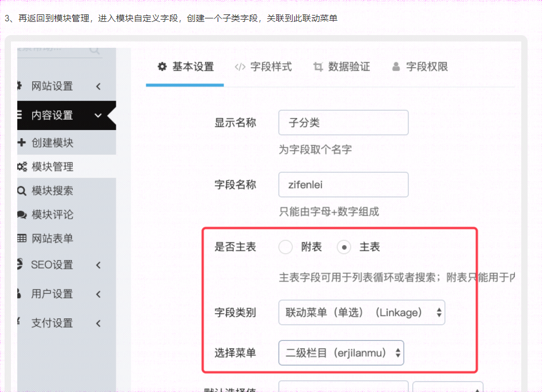Click the crop icon beside 数据验证
Viewport: 542px width, 392px height.
tap(318, 67)
